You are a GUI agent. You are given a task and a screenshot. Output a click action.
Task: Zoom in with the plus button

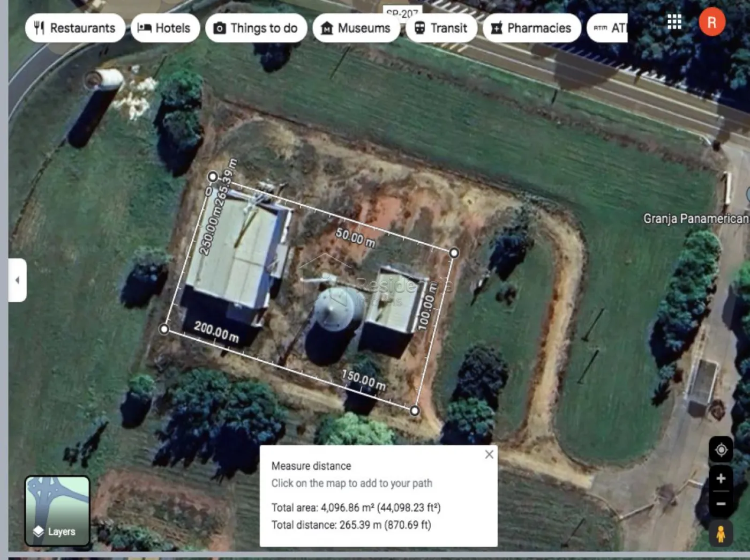tap(721, 479)
